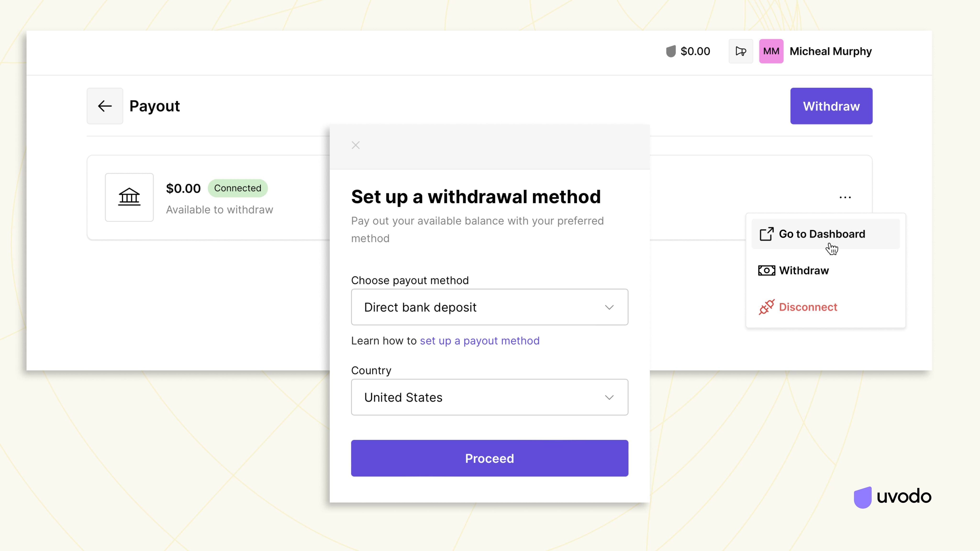Open the Choose payout method dropdown
The height and width of the screenshot is (551, 980).
[489, 307]
